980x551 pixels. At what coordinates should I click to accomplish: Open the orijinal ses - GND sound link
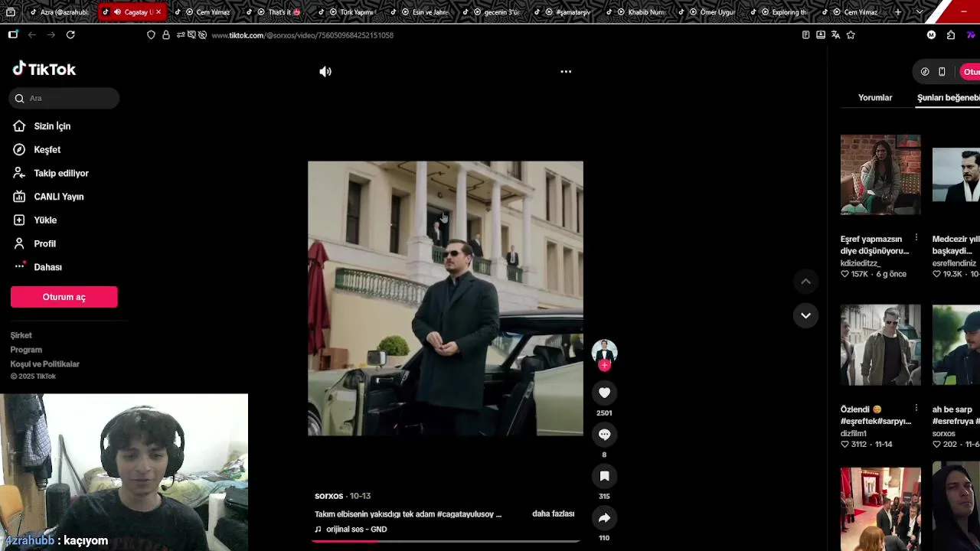click(x=356, y=530)
